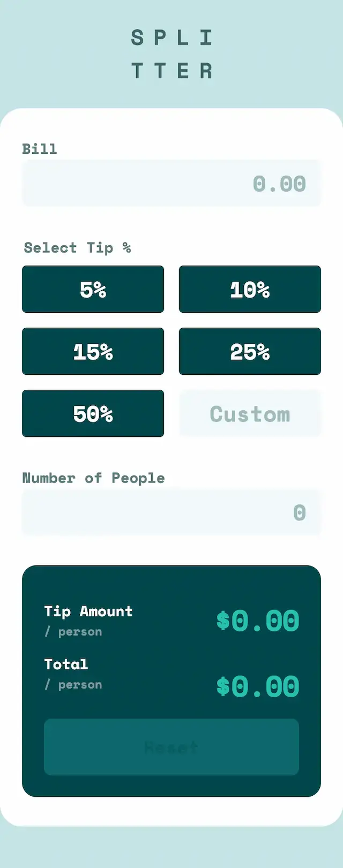Choose the Custom tip option
This screenshot has height=868, width=343.
250,413
